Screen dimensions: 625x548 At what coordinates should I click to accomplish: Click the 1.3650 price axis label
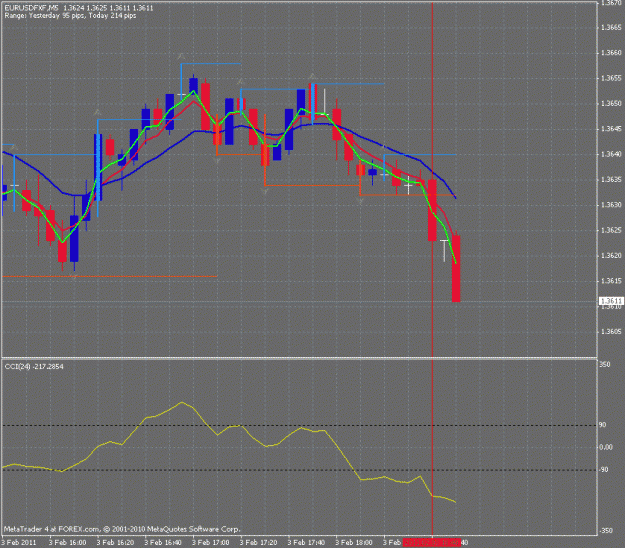click(611, 104)
